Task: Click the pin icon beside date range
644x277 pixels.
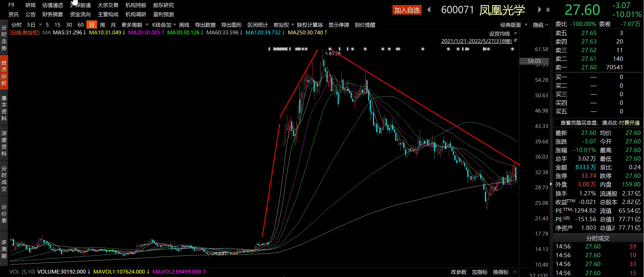Action: [x=515, y=40]
